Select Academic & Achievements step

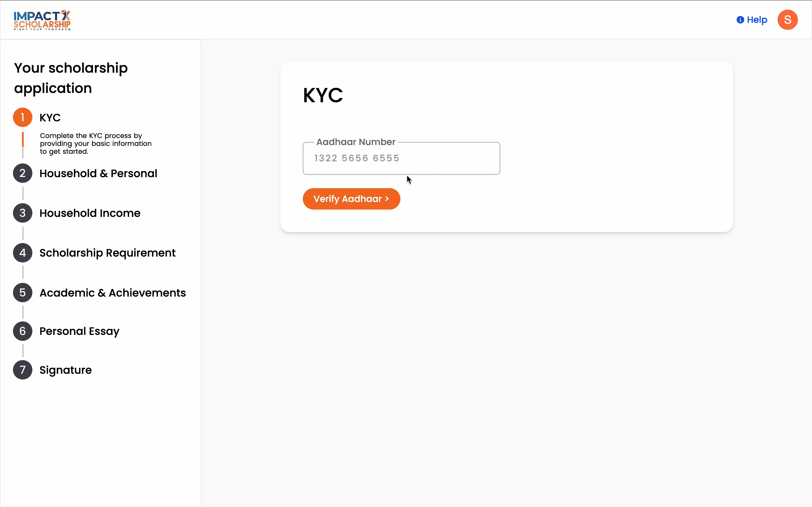112,293
